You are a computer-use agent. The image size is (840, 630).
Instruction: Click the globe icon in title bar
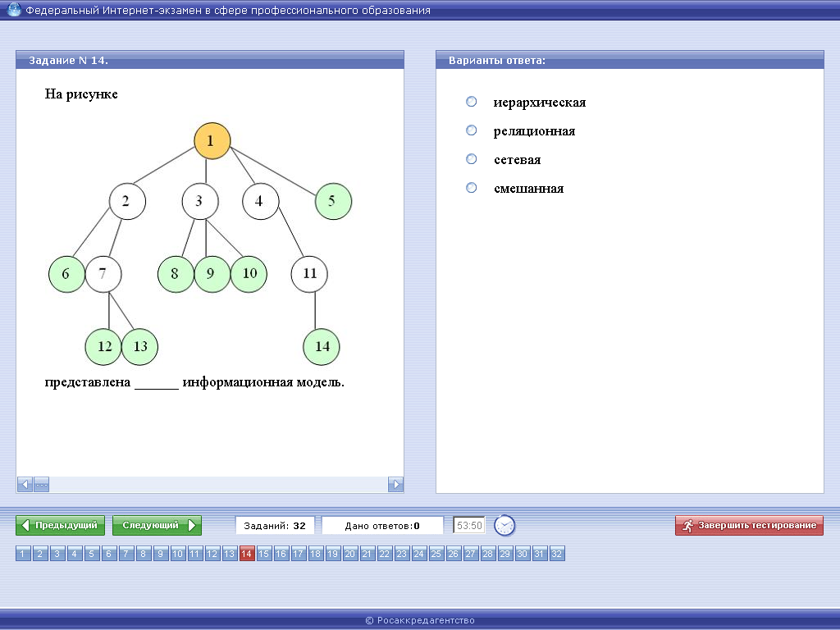pos(14,11)
